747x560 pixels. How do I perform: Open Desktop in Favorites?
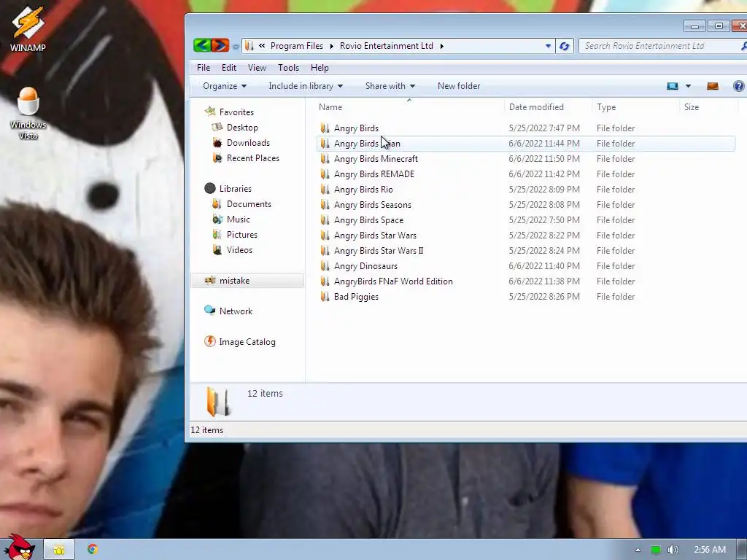point(242,128)
